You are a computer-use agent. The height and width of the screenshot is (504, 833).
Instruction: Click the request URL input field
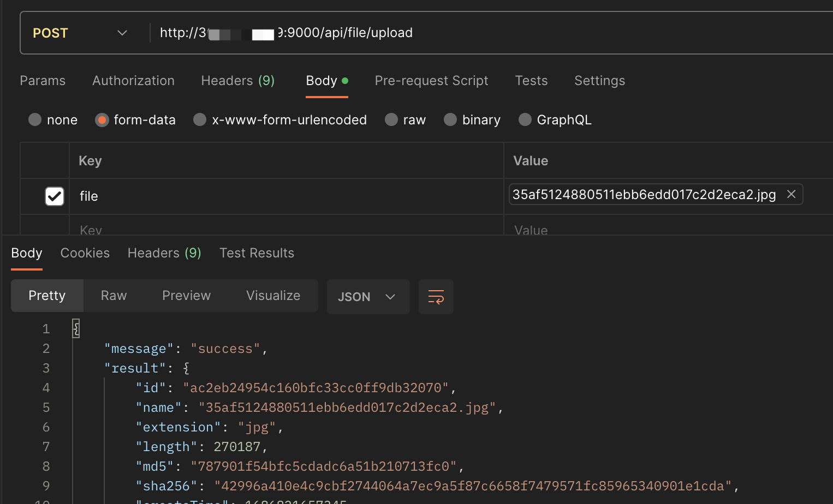pyautogui.click(x=382, y=33)
